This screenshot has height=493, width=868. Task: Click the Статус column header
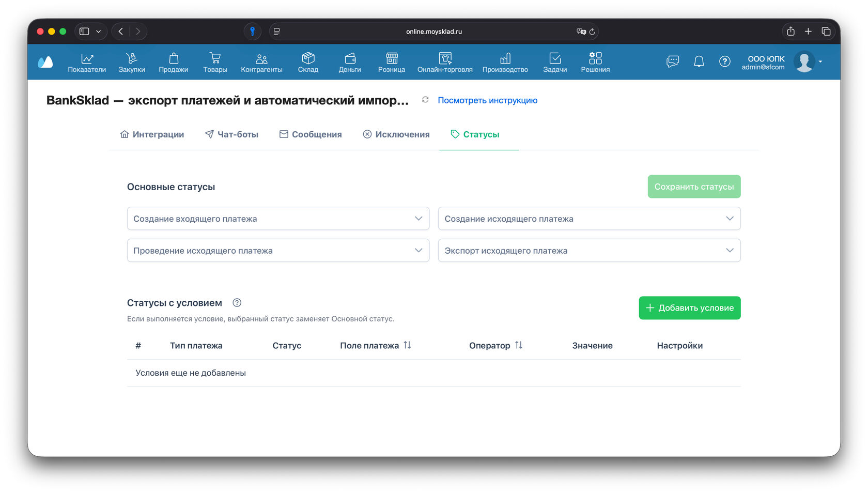[287, 346]
